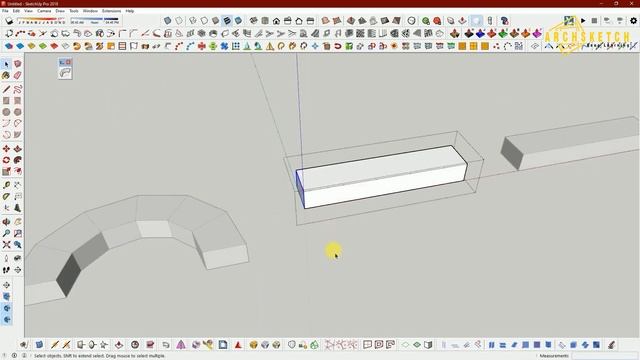Screen dimensions: 640x360
Task: Activate the Protractor tool
Action: (6, 197)
